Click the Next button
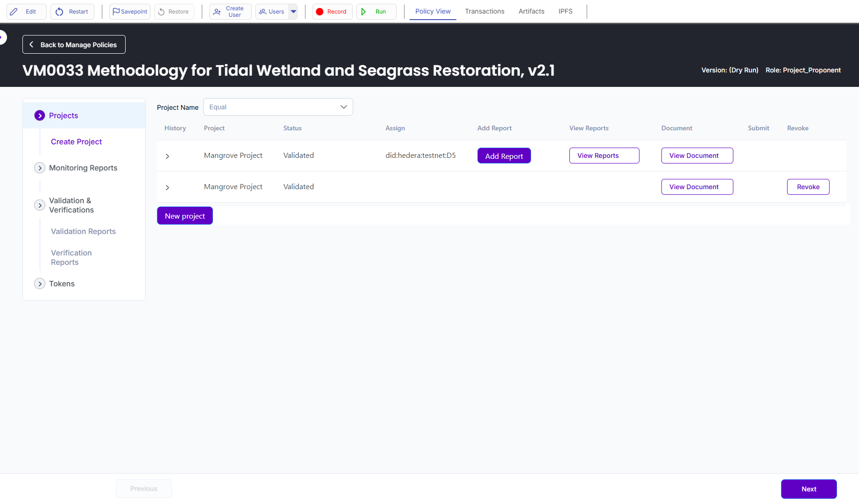 click(809, 489)
